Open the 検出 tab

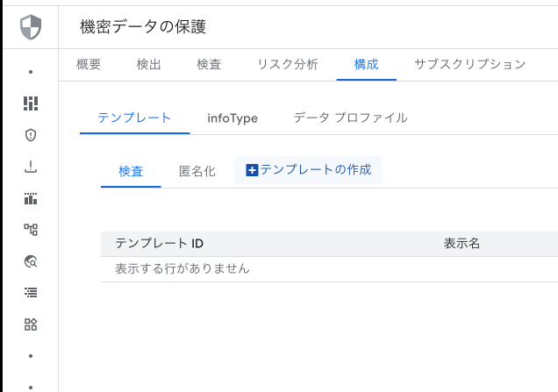pyautogui.click(x=149, y=64)
